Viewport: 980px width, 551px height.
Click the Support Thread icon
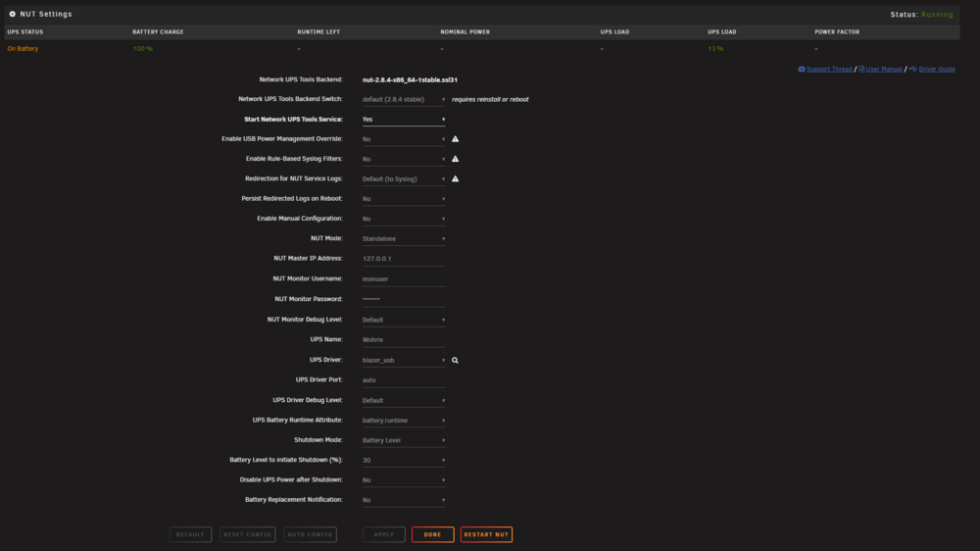(x=802, y=69)
